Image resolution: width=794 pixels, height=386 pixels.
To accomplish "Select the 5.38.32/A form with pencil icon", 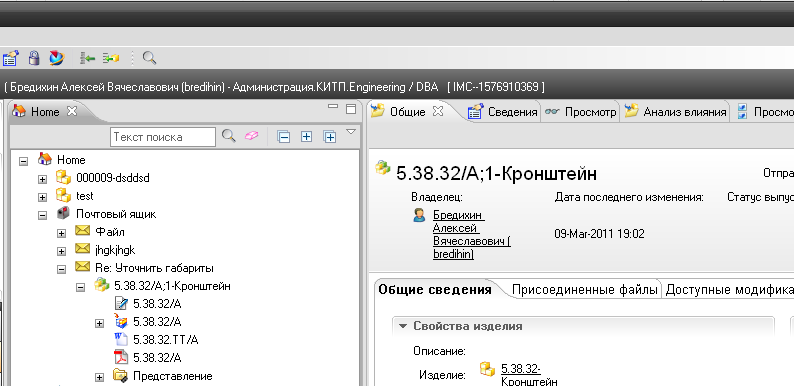I will (x=157, y=304).
